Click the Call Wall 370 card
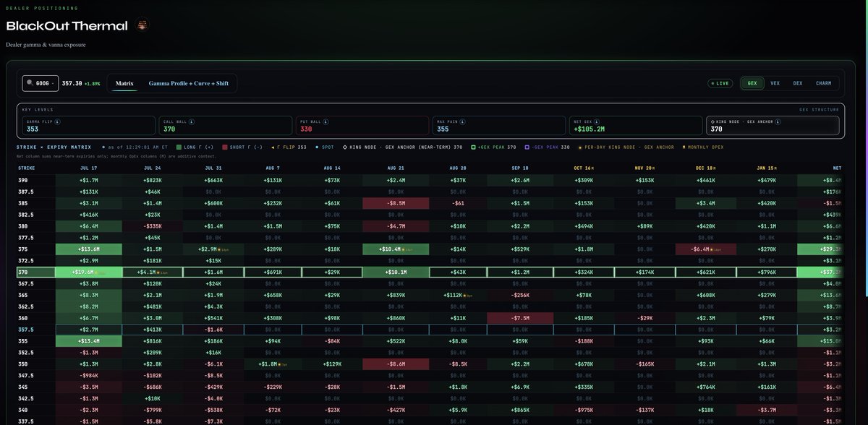Image resolution: width=868 pixels, height=425 pixels. click(224, 126)
